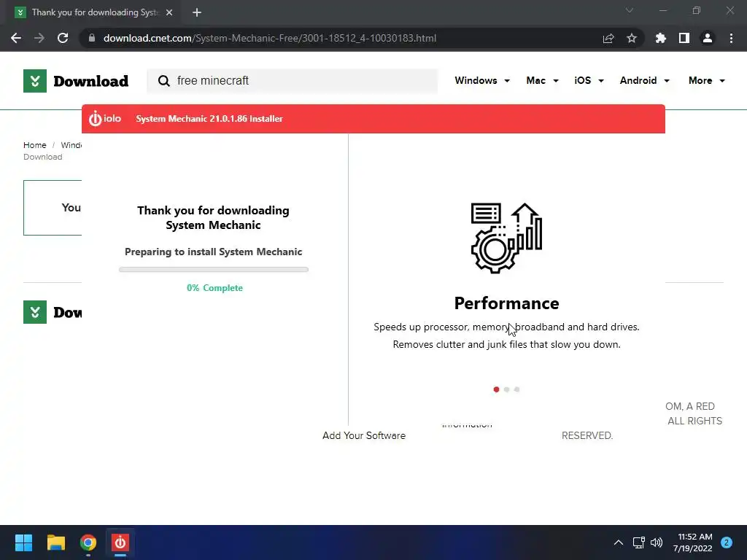Click the footer green Download logo icon

point(35,312)
